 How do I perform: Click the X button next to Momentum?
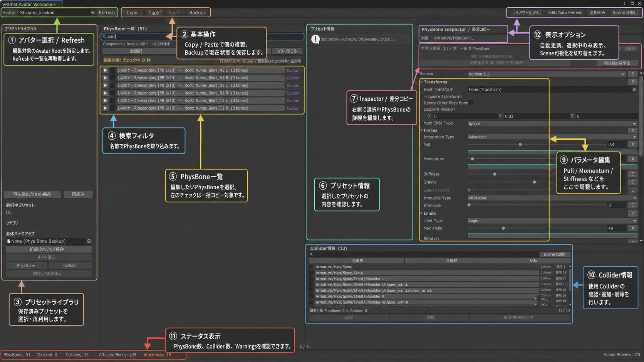(x=632, y=159)
